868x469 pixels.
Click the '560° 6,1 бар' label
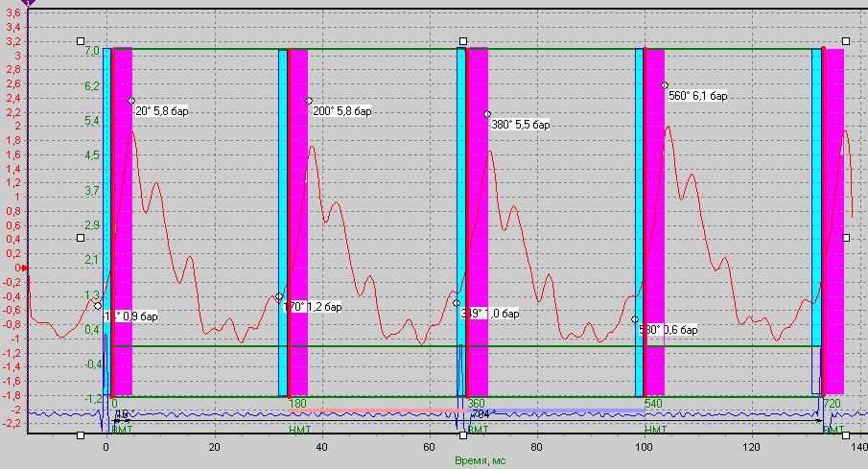click(x=698, y=96)
